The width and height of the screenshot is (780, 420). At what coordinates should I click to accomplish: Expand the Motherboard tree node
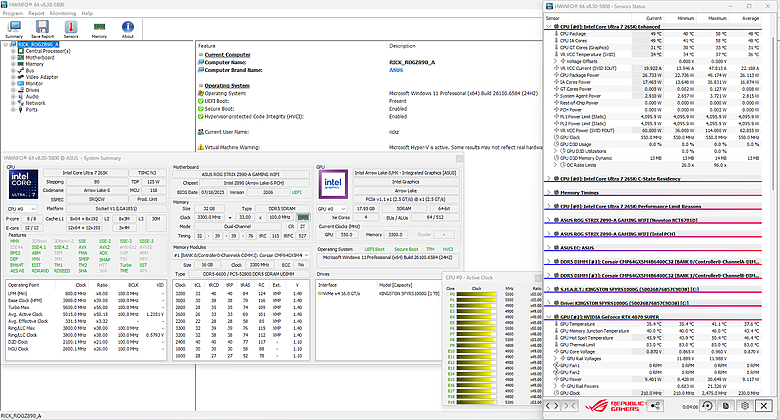click(x=11, y=58)
